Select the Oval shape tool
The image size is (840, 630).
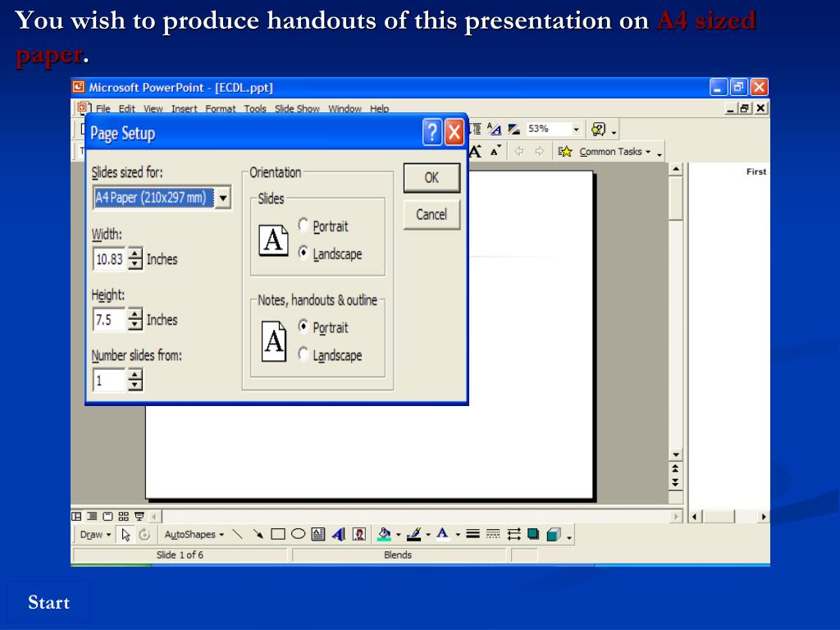click(x=299, y=535)
